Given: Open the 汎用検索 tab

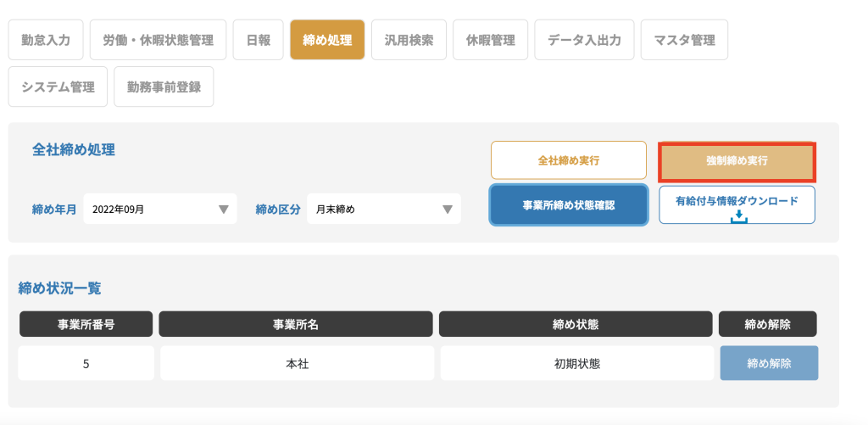Looking at the screenshot, I should click(x=409, y=40).
